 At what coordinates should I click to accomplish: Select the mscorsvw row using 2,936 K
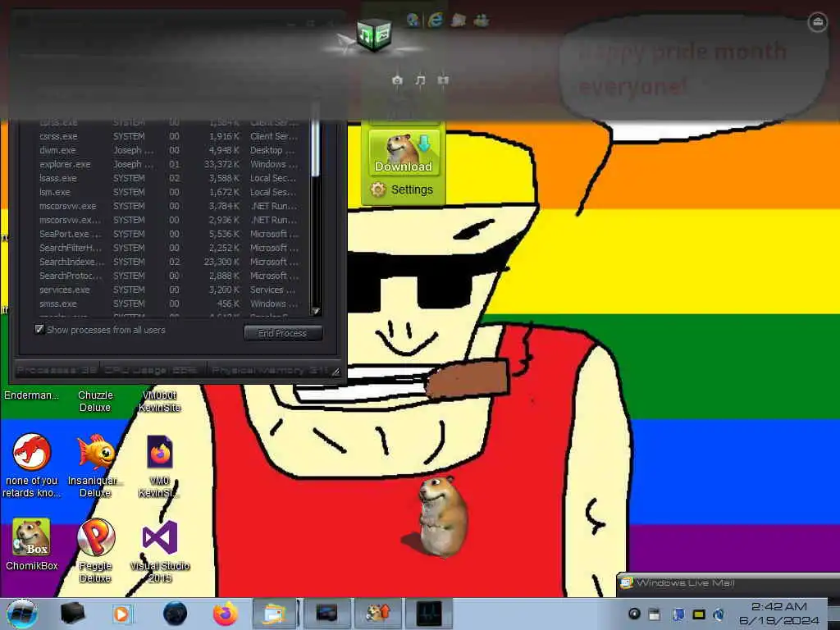point(169,220)
